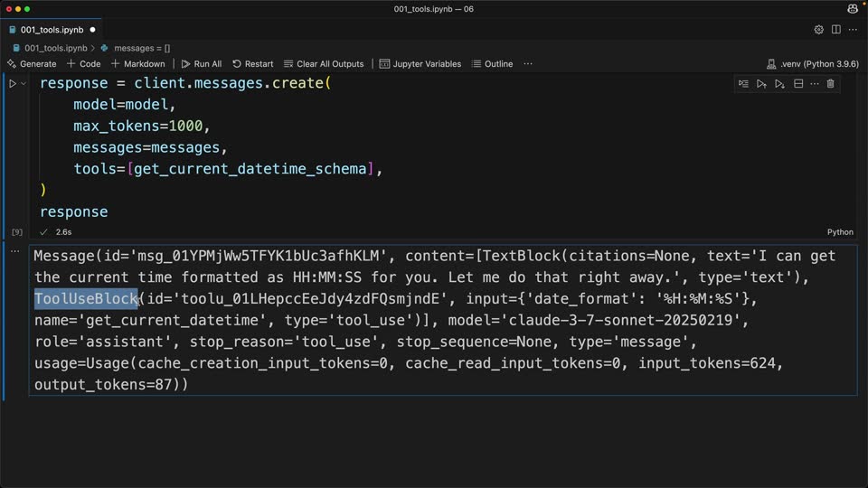The height and width of the screenshot is (488, 868).
Task: Place cursor on the final 'response' line
Action: [73, 211]
